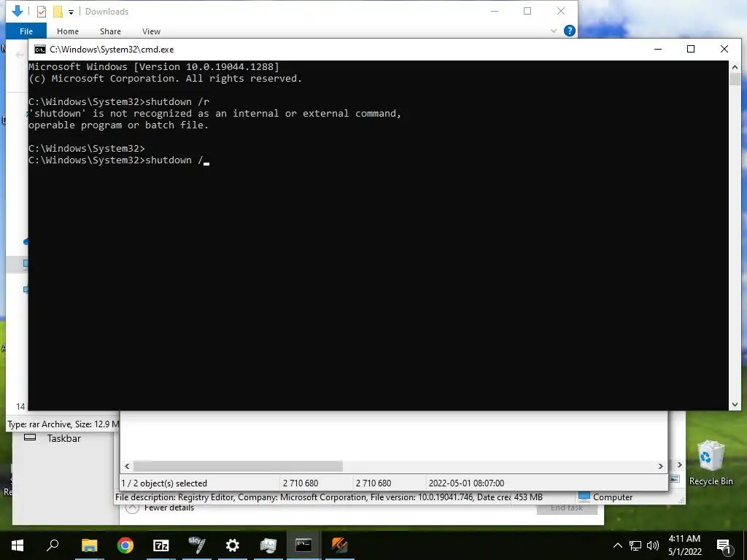Open the network tray icon

[635, 545]
